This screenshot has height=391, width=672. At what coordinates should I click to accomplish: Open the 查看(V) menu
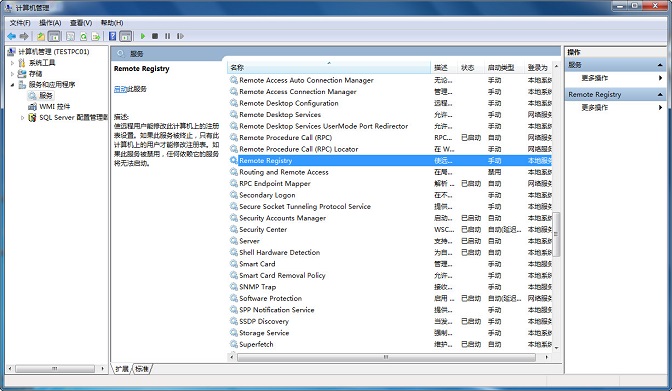tap(81, 23)
